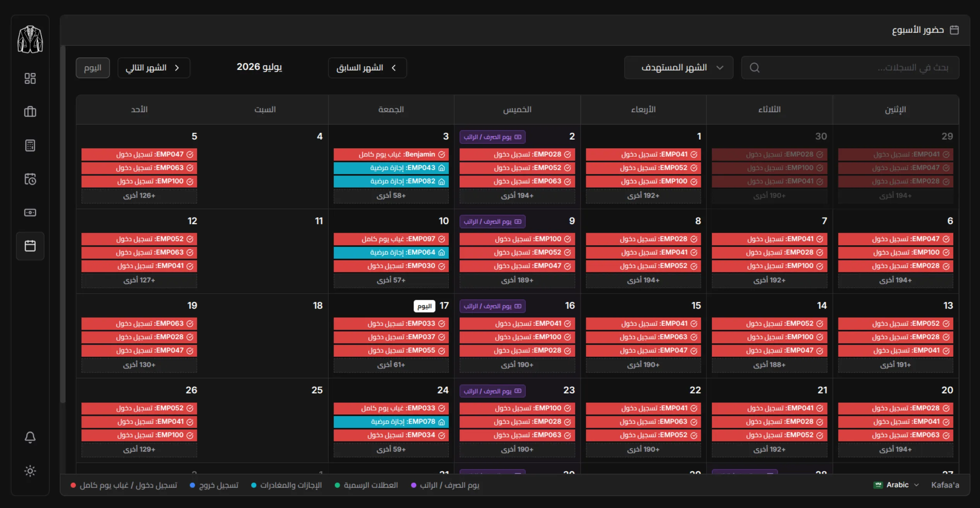Open EMP078 إجازة مرضية entry on day 24
Screen dimensions: 980x508
point(391,422)
